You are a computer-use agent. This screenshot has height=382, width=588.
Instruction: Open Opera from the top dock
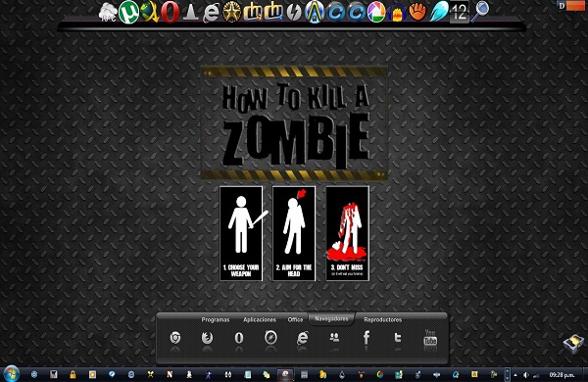point(170,13)
